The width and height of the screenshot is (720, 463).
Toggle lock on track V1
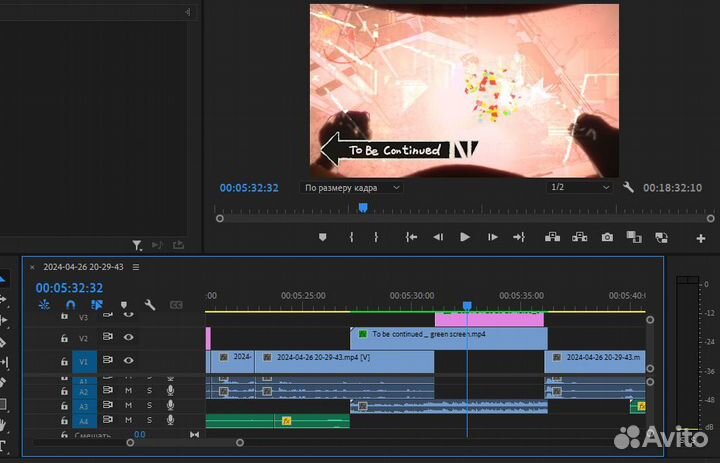click(x=64, y=360)
